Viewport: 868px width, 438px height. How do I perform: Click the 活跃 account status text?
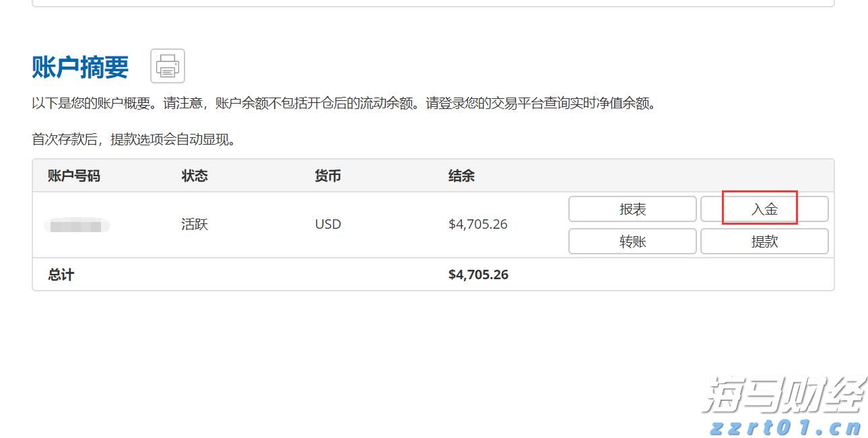(195, 225)
